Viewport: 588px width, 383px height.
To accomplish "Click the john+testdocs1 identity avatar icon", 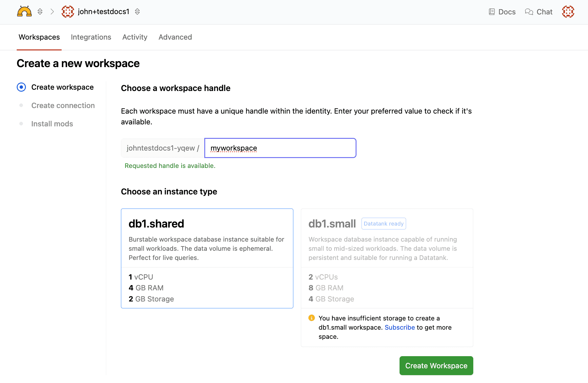I will click(68, 12).
